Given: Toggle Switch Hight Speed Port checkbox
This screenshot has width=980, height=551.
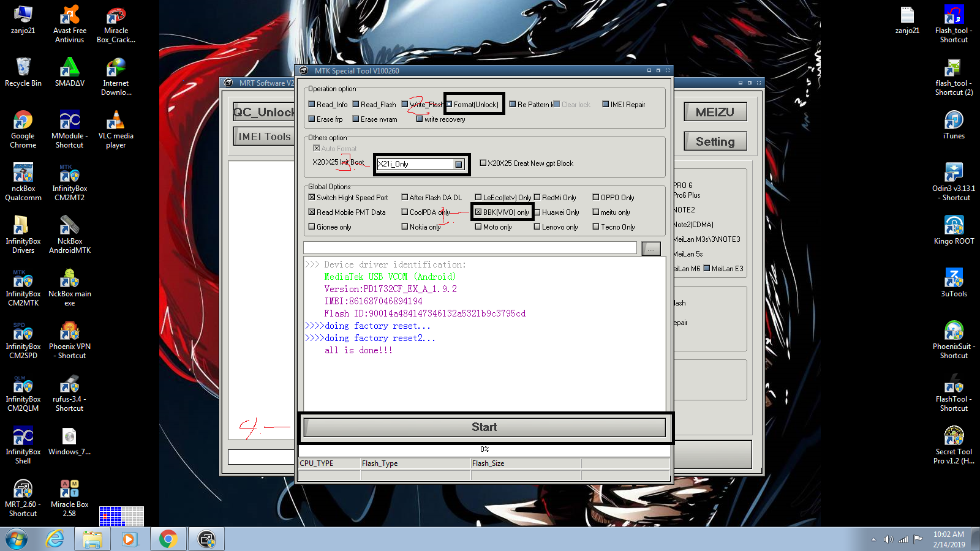Looking at the screenshot, I should 312,198.
